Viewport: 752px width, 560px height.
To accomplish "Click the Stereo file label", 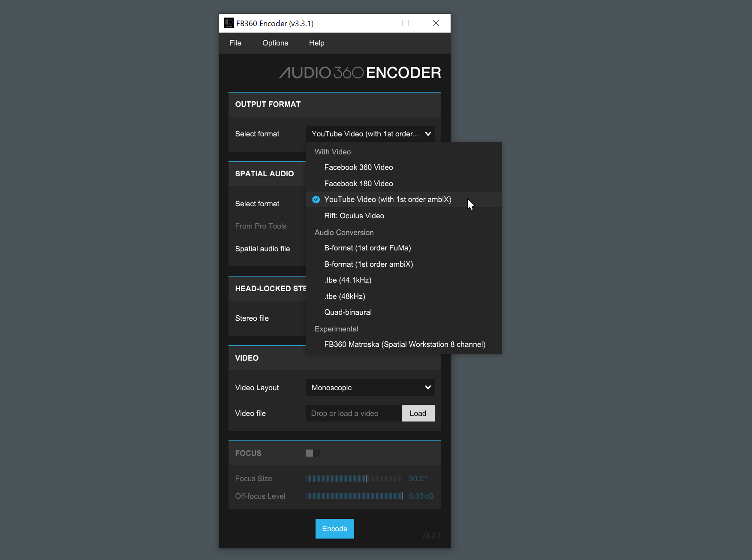I will coord(252,318).
